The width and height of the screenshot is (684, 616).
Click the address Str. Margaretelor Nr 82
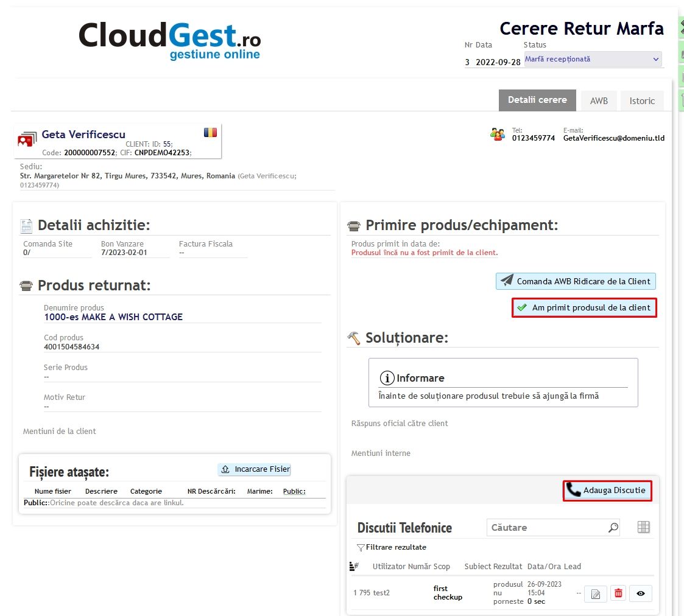point(61,176)
